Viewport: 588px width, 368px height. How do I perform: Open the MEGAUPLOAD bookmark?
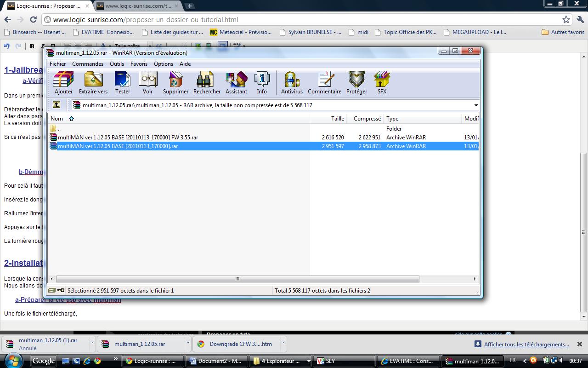click(x=475, y=32)
